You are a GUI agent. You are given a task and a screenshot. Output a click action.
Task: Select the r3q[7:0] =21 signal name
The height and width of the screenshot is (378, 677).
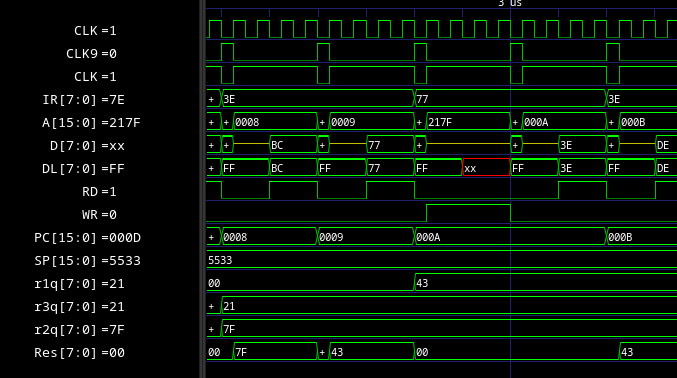(x=79, y=306)
